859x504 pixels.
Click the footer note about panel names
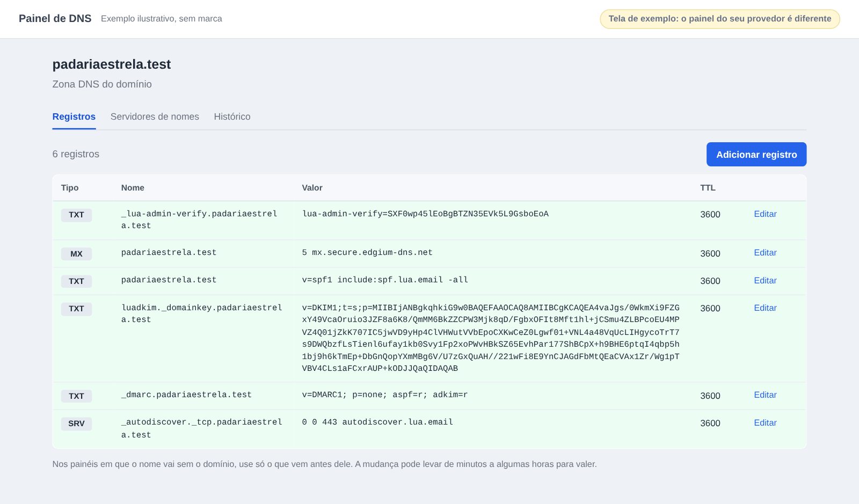pos(325,464)
